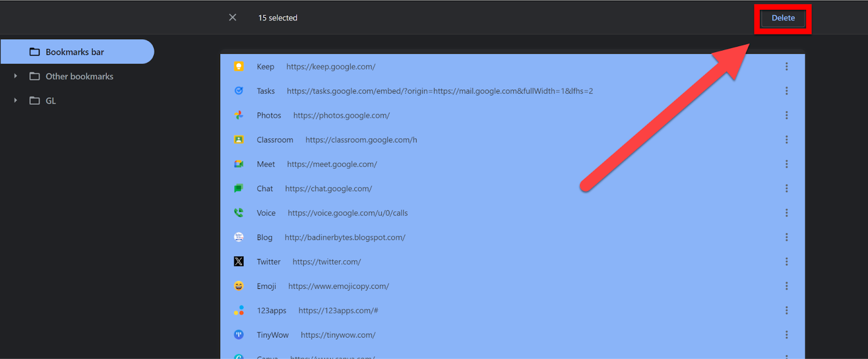Click the Voice bookmark favicon

239,213
